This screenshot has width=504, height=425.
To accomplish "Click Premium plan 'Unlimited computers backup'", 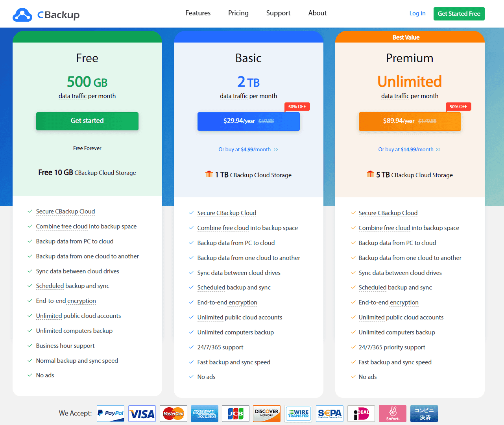I will (397, 332).
